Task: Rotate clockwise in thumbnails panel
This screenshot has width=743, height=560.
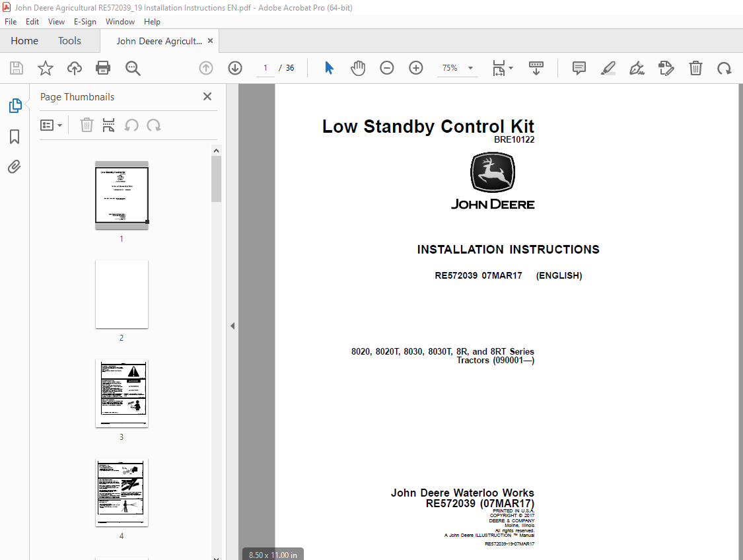Action: tap(153, 125)
